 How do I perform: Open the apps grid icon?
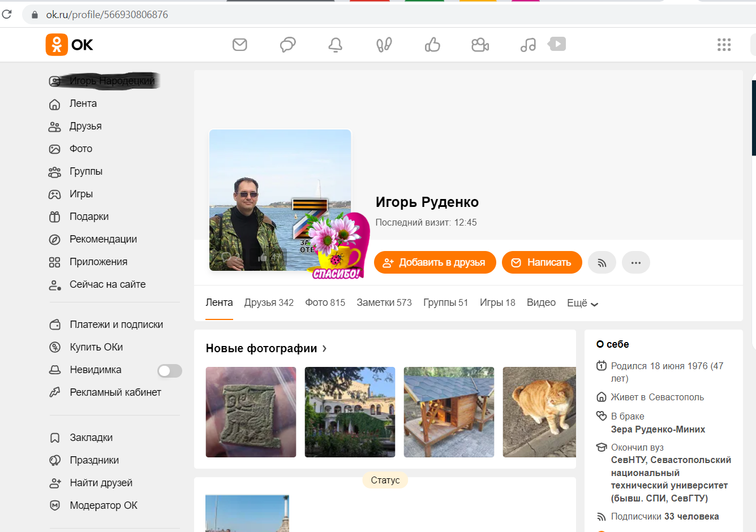[x=724, y=44]
